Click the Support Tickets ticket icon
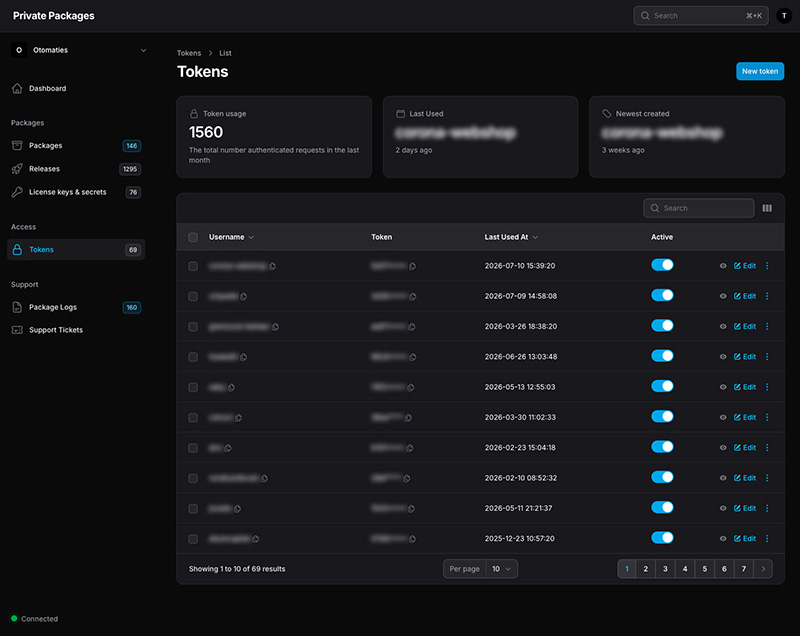800x636 pixels. pyautogui.click(x=17, y=330)
